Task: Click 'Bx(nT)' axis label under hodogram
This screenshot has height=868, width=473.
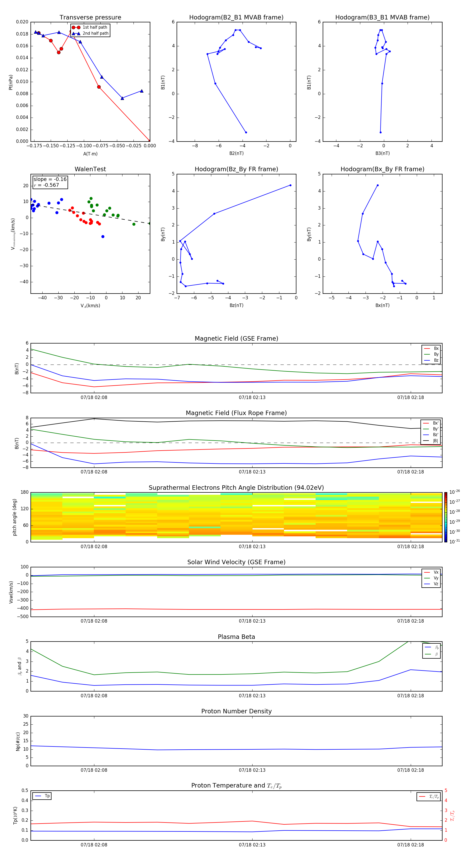Action: click(382, 305)
